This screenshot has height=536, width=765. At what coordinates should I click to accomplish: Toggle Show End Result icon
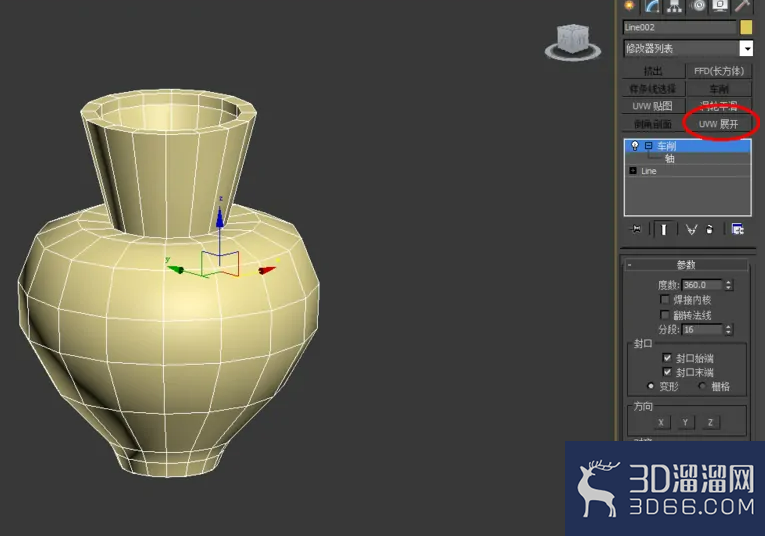664,229
